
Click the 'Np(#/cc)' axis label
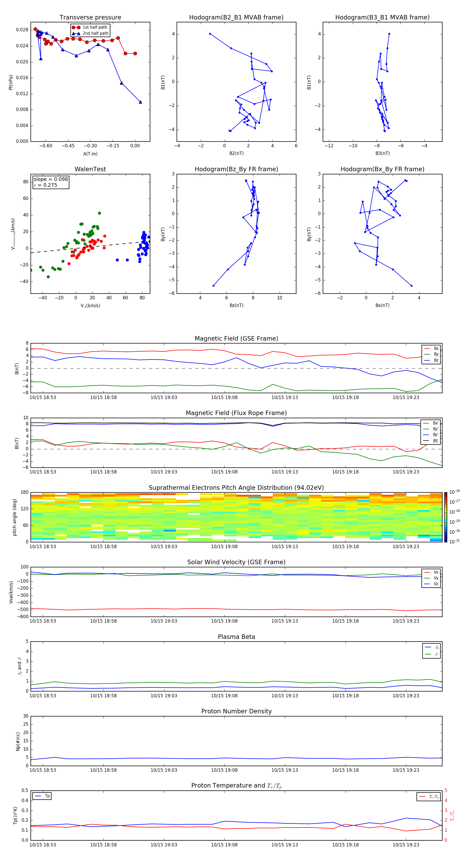pos(18,741)
